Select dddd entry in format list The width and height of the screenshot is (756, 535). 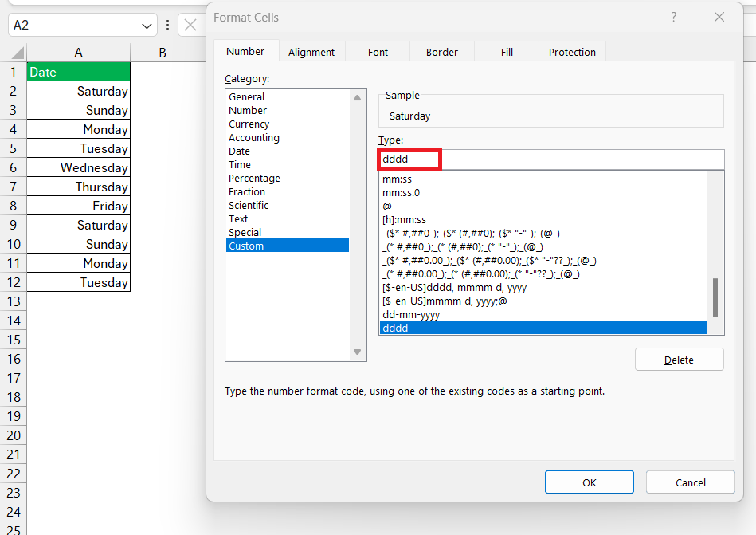(x=543, y=328)
